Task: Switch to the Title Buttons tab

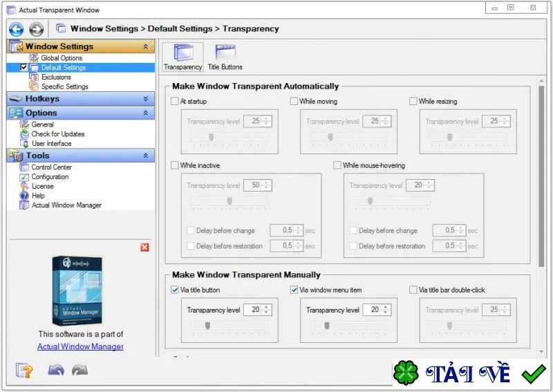Action: pyautogui.click(x=225, y=57)
